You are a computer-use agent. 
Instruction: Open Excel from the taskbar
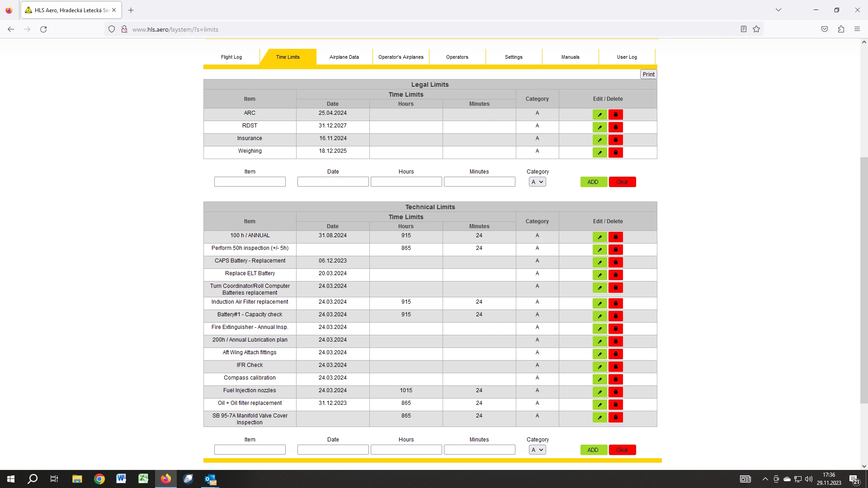pos(143,479)
